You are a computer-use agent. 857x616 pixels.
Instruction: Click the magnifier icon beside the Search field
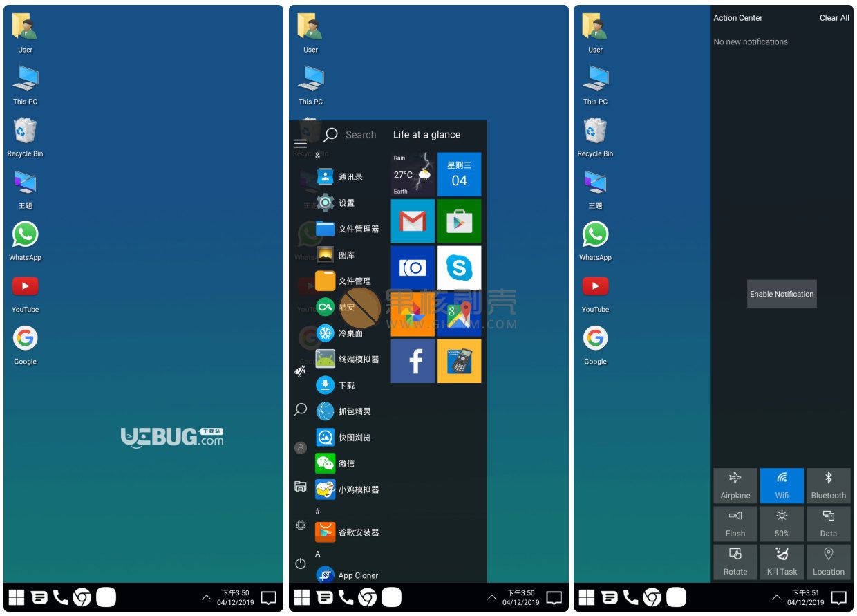click(330, 135)
